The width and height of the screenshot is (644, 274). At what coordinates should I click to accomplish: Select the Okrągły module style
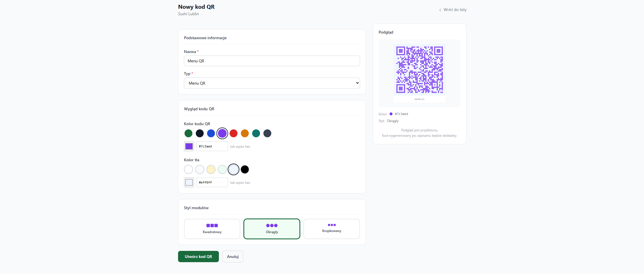[272, 229]
